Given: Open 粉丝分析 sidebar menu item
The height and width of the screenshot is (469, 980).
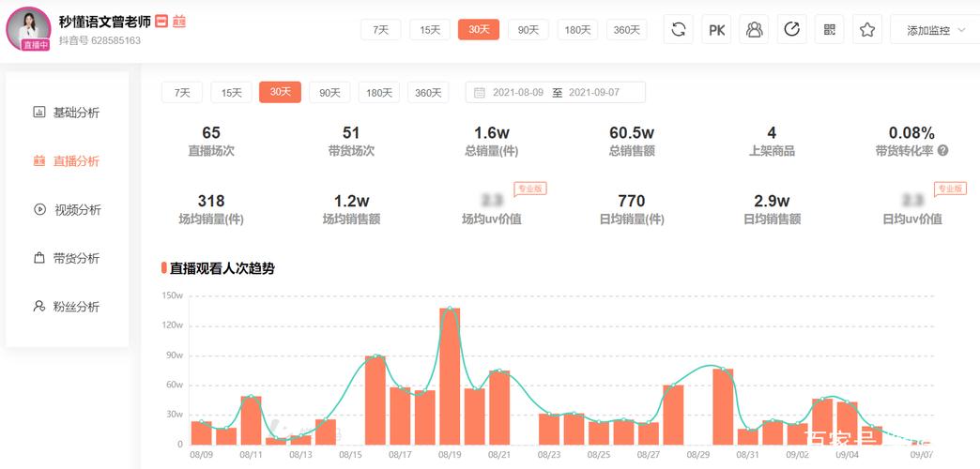Looking at the screenshot, I should [67, 307].
